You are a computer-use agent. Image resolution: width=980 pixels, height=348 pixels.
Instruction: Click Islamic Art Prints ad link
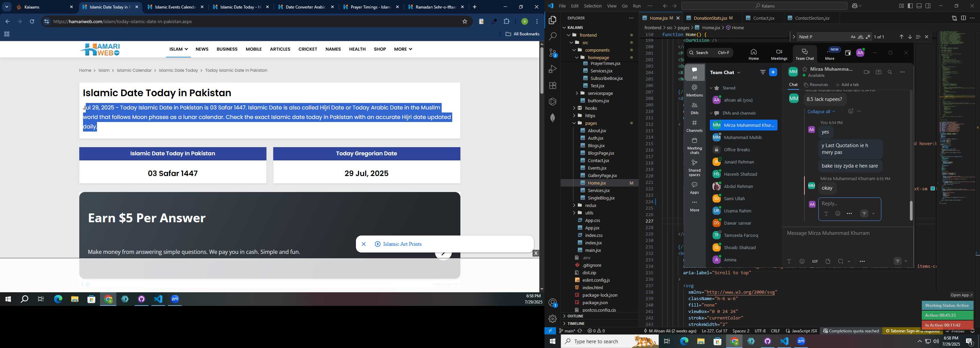point(402,244)
